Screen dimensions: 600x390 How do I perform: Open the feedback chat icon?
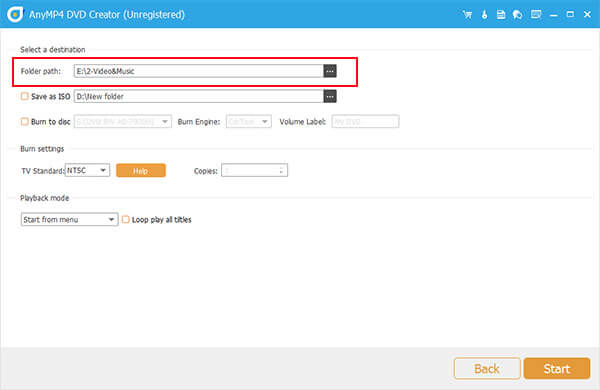[x=518, y=15]
